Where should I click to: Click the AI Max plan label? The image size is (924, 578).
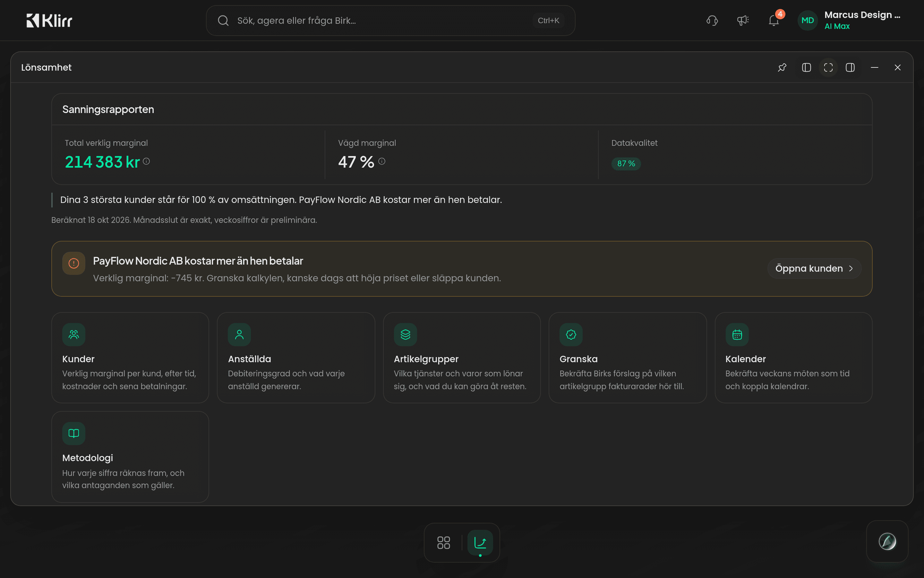click(x=837, y=26)
